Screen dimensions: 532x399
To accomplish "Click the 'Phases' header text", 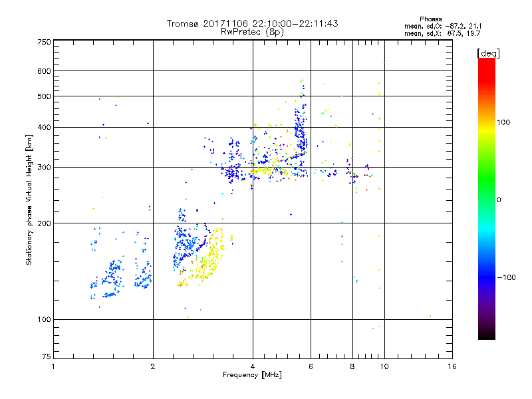I will (430, 19).
